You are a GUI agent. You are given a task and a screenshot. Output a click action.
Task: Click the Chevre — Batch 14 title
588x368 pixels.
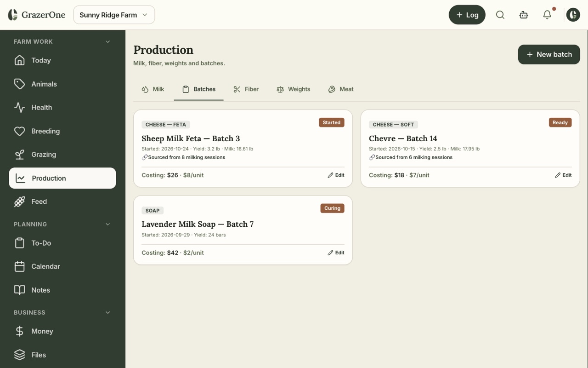[x=403, y=138]
